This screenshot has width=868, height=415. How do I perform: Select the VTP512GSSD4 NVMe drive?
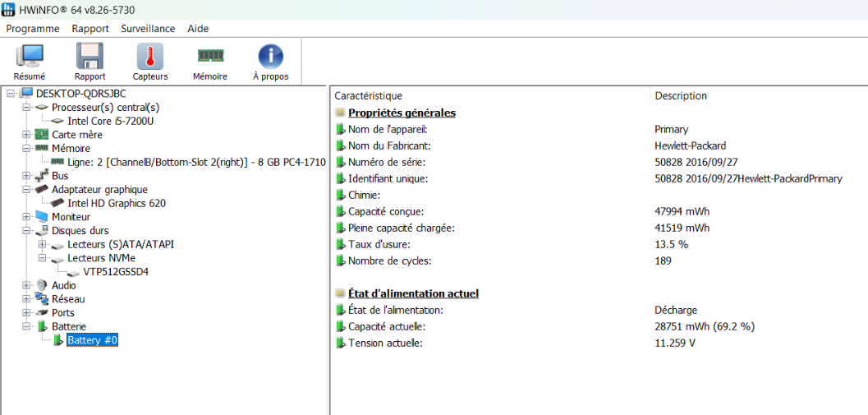click(116, 272)
